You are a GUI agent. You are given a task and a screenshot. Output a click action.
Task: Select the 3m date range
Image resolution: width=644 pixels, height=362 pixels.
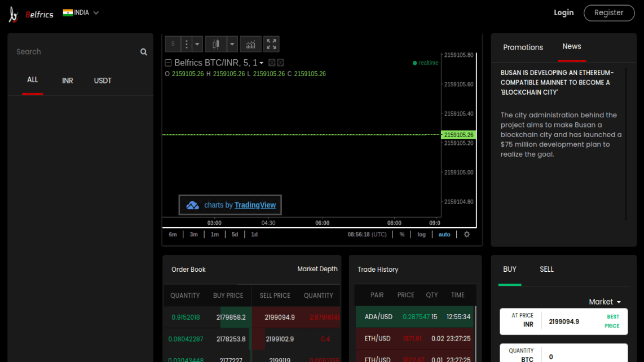coord(194,234)
